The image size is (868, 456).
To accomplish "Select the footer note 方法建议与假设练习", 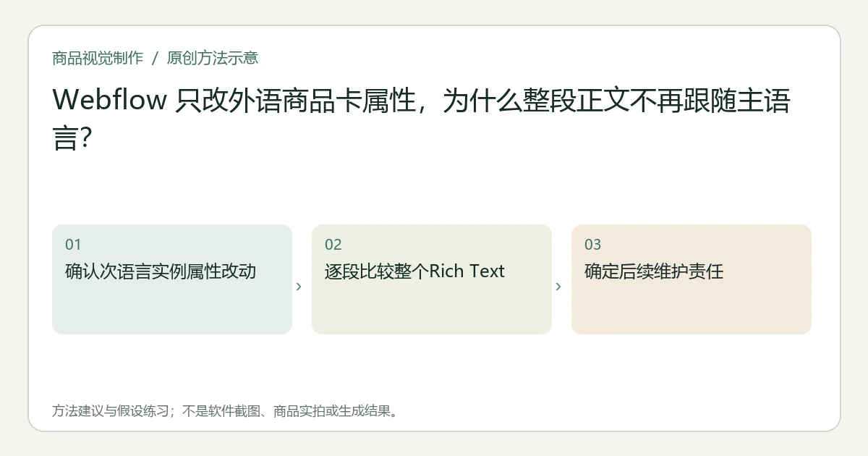I will [225, 411].
